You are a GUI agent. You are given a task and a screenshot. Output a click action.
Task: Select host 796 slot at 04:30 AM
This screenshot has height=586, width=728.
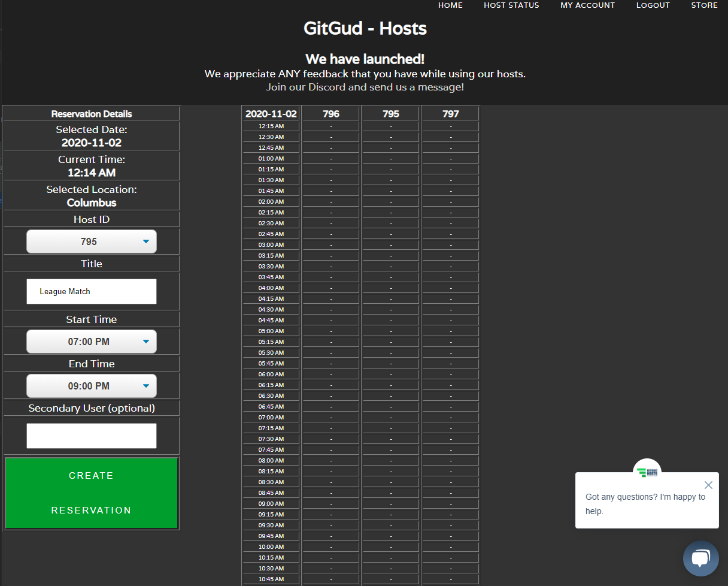pos(330,309)
